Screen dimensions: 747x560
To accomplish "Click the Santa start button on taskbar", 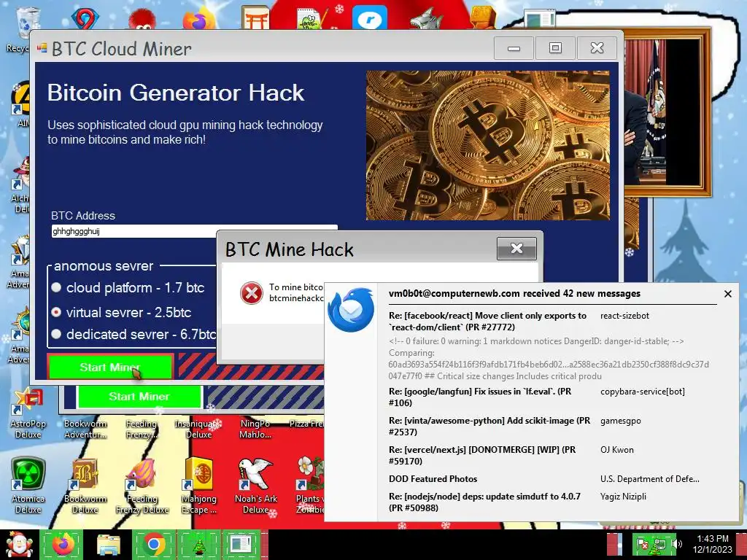I will pos(18,545).
